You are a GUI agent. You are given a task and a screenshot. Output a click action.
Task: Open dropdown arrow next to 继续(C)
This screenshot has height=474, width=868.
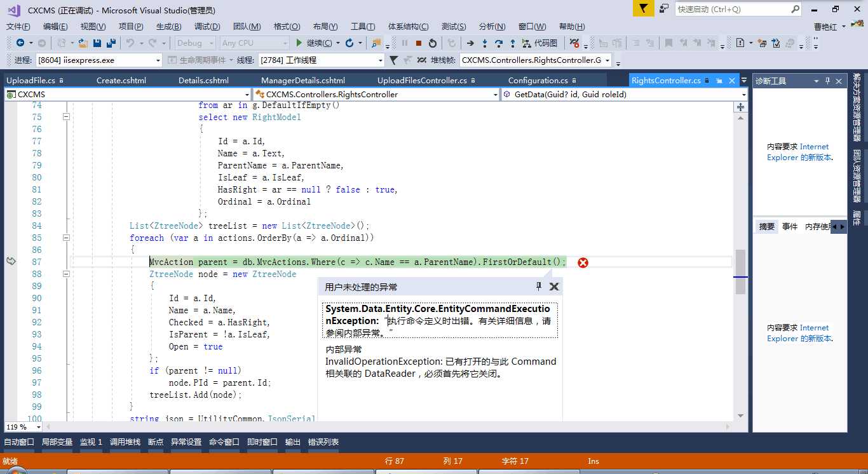337,43
